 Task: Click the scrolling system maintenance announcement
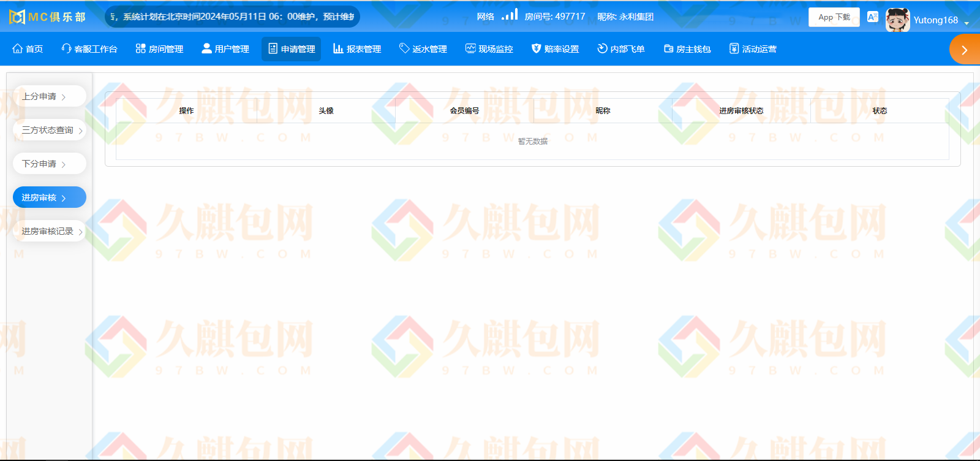(x=232, y=17)
